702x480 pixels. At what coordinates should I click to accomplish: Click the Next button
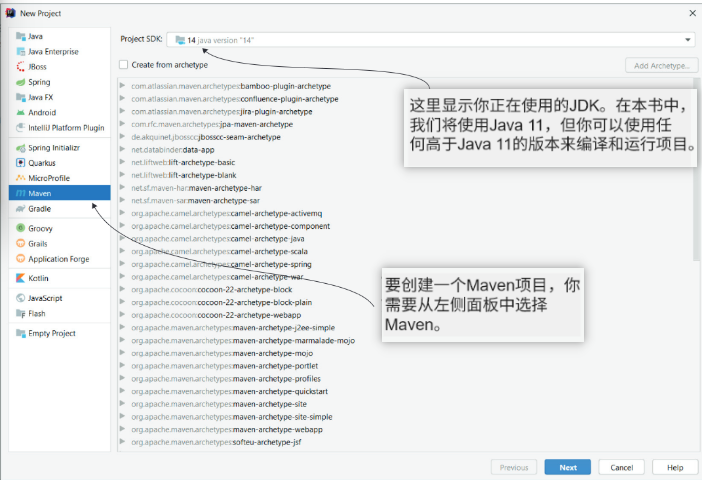tap(568, 467)
